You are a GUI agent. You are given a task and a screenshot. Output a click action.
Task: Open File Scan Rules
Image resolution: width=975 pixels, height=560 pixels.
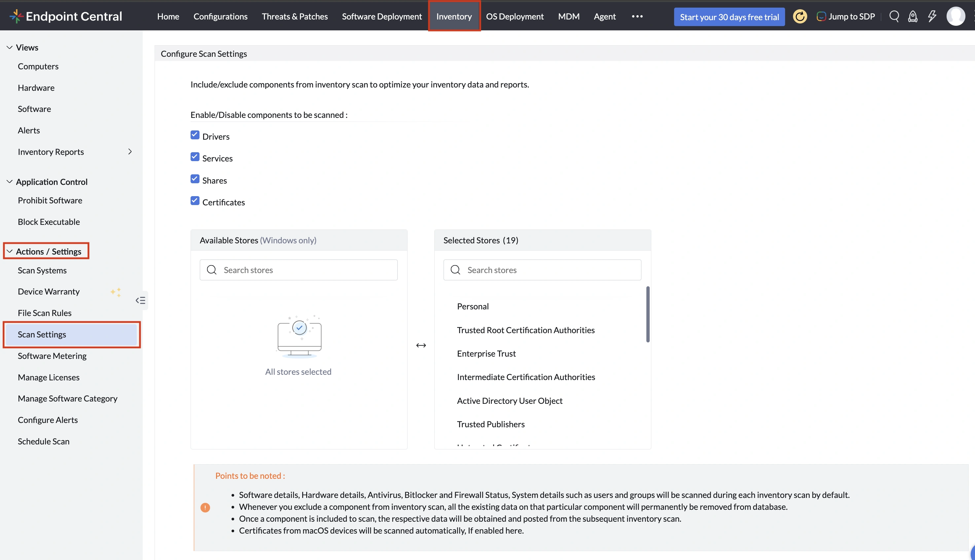point(45,313)
